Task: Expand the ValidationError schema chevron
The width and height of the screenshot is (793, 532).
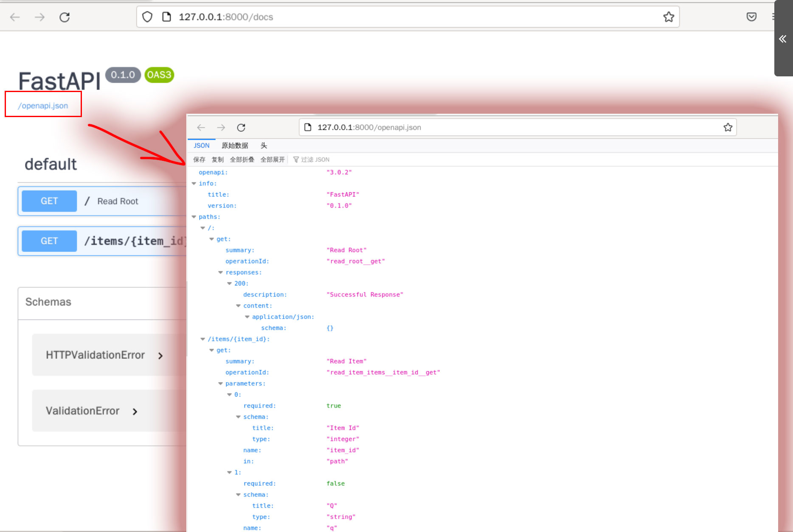Action: [135, 412]
